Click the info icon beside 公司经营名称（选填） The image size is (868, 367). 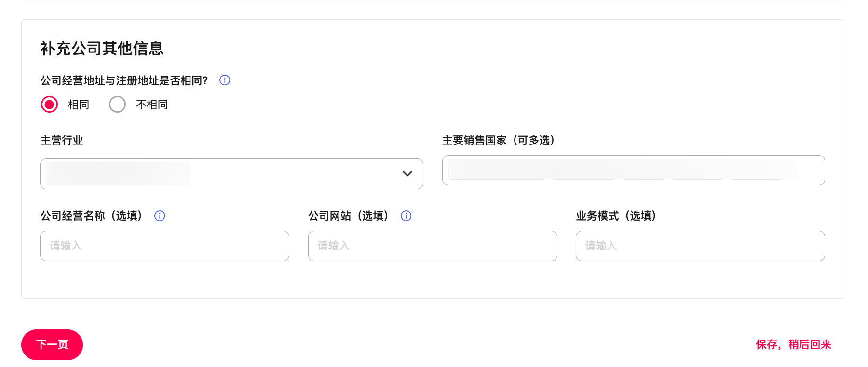click(x=160, y=216)
